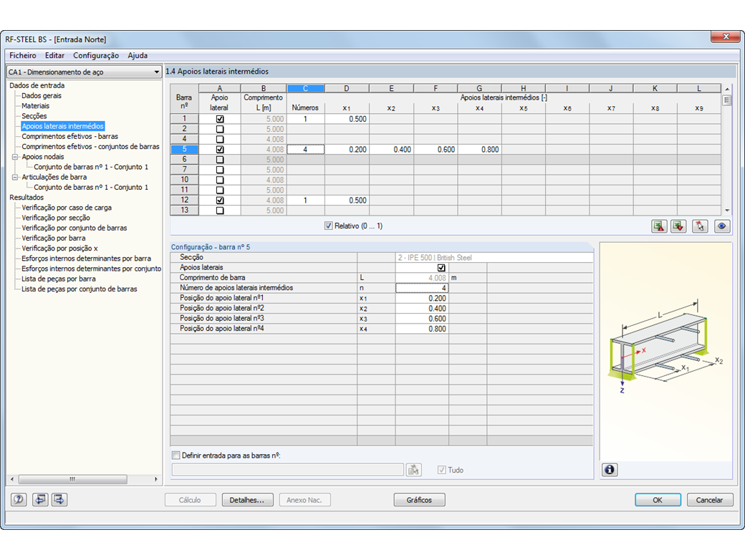Select row header for bar 12

pyautogui.click(x=184, y=201)
